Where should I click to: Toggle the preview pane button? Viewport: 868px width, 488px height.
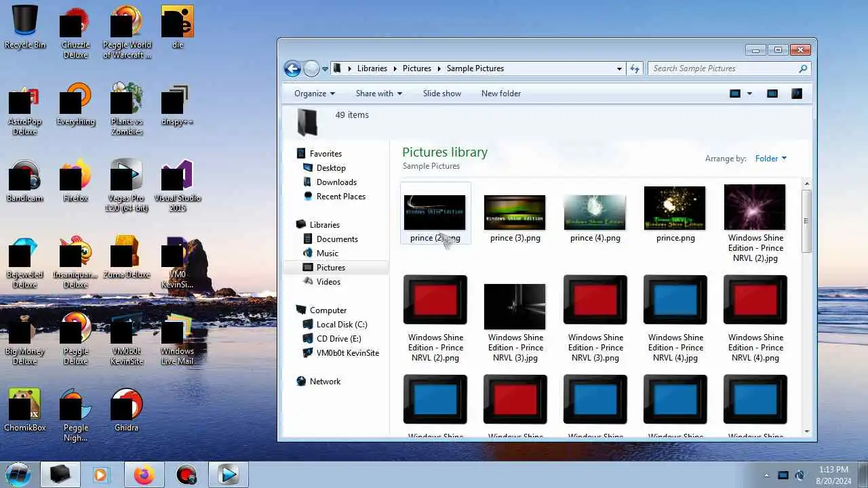[x=772, y=94]
